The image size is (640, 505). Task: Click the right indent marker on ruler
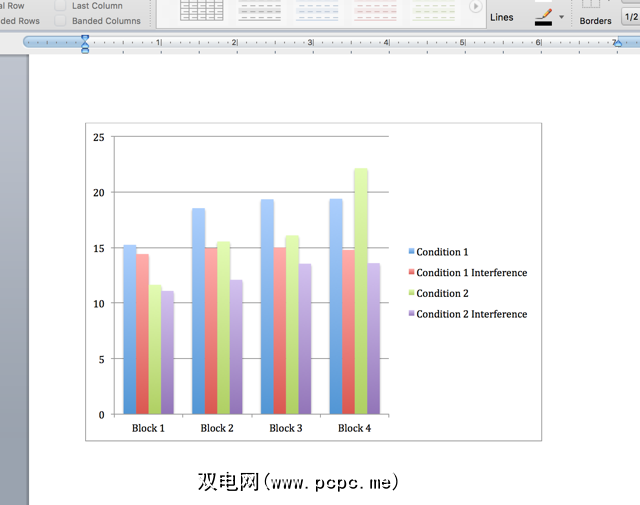(x=618, y=42)
